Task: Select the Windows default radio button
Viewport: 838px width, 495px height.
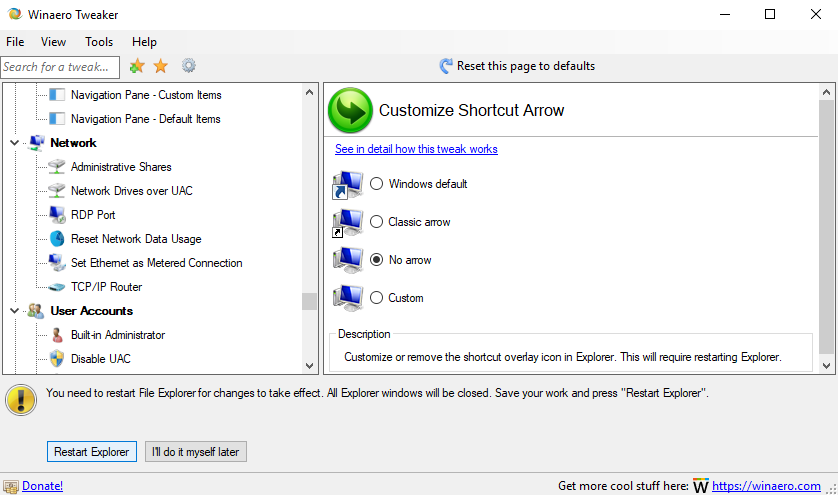Action: (376, 184)
